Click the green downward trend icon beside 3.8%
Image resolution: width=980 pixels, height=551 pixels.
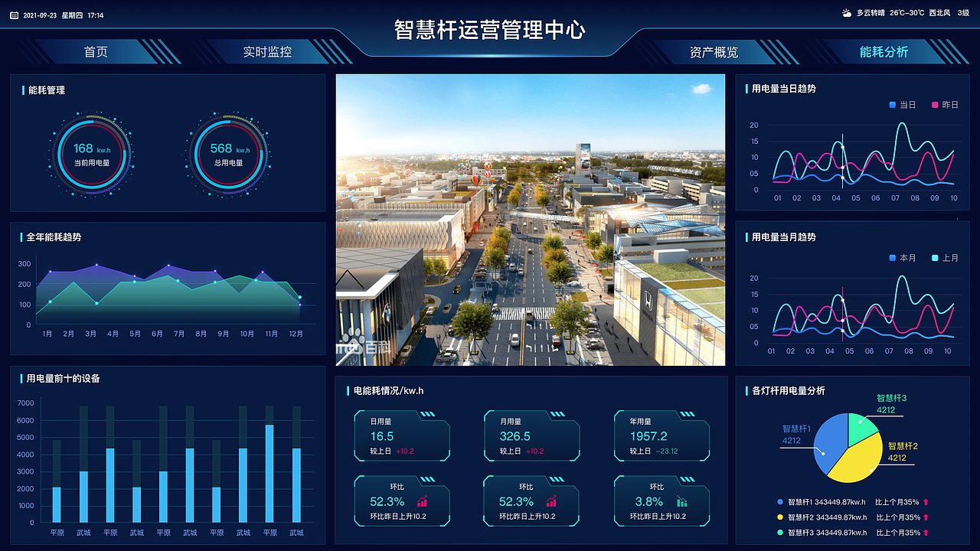point(681,502)
